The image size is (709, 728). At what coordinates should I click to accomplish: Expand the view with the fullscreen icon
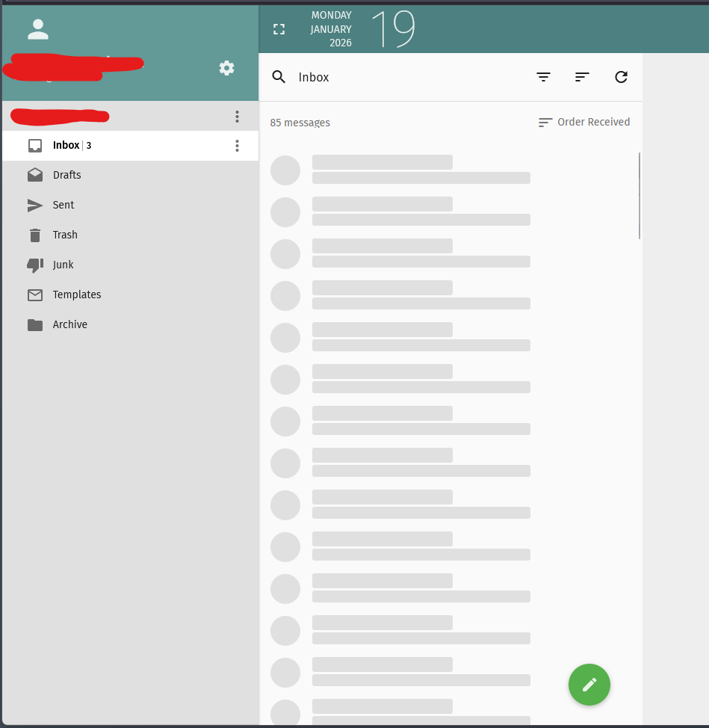279,29
